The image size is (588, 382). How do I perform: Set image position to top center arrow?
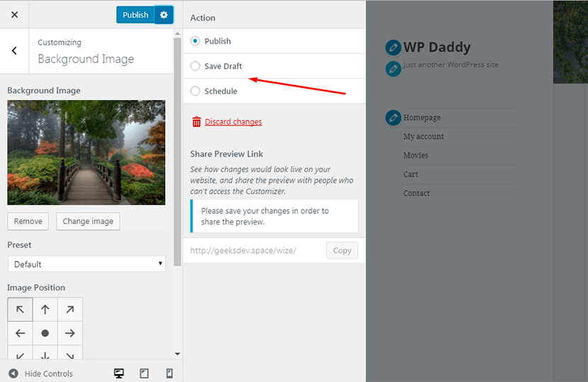click(x=45, y=309)
